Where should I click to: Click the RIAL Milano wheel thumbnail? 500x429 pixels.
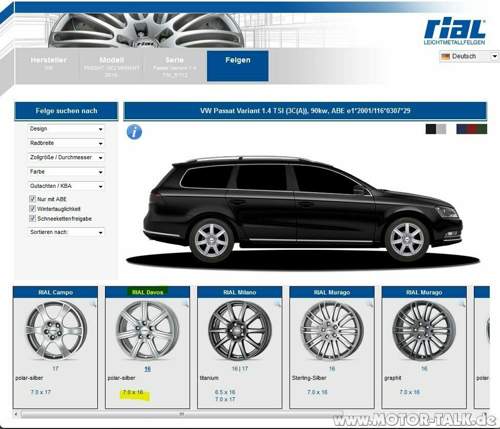point(240,330)
